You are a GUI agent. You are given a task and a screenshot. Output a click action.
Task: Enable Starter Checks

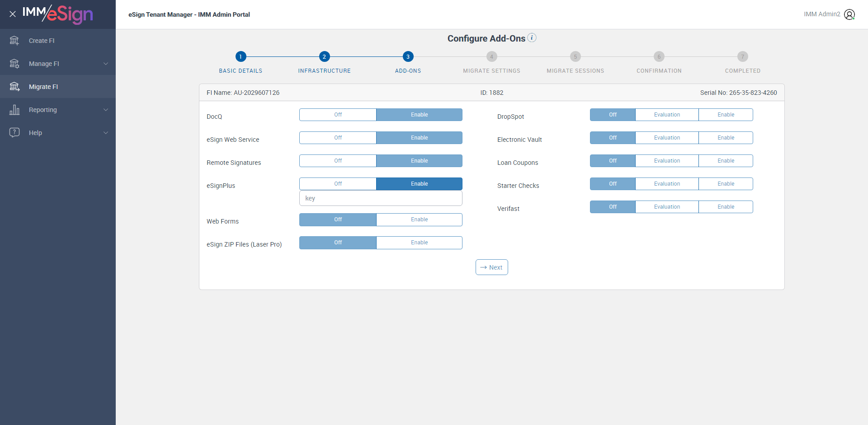726,184
